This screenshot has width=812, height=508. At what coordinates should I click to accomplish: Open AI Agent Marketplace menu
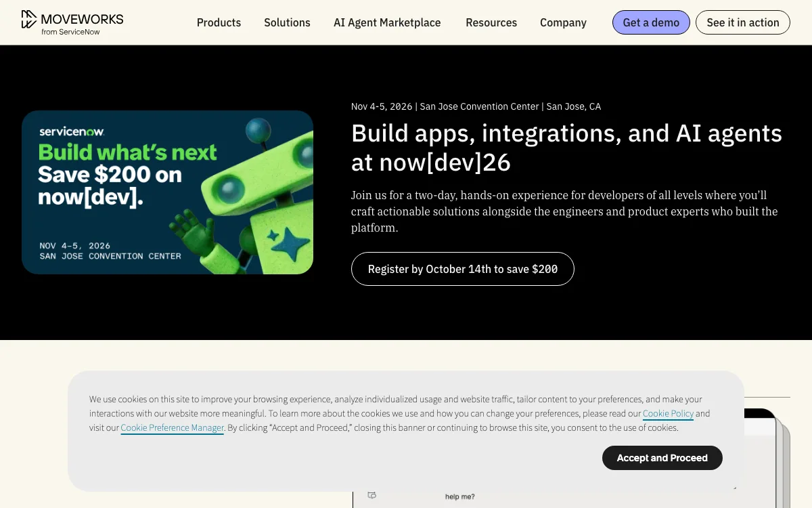pos(387,22)
